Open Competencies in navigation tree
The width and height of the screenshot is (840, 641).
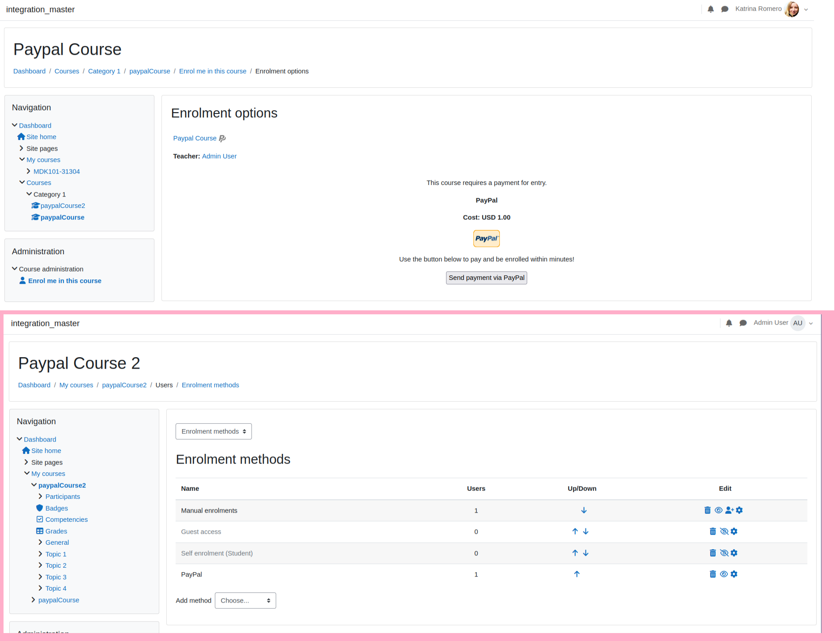click(x=67, y=520)
